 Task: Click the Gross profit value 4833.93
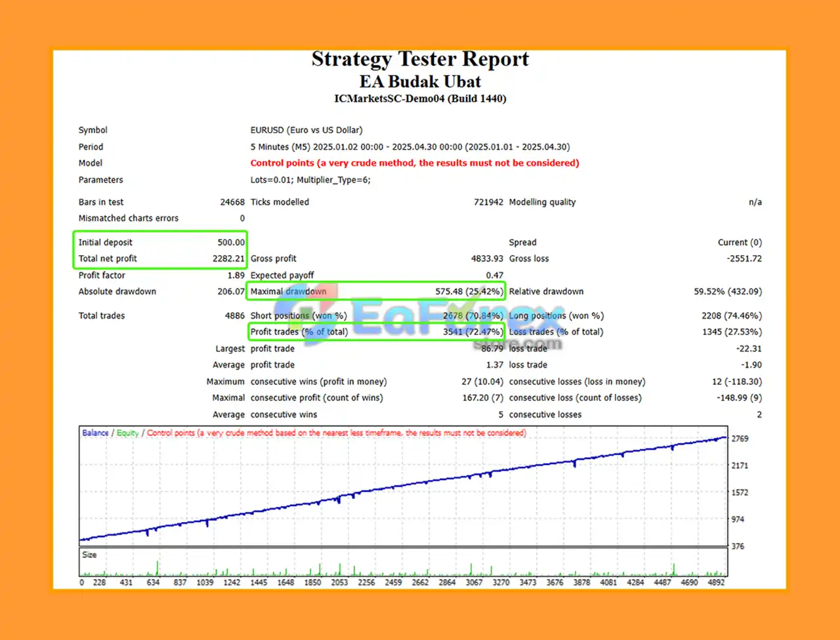pyautogui.click(x=487, y=258)
